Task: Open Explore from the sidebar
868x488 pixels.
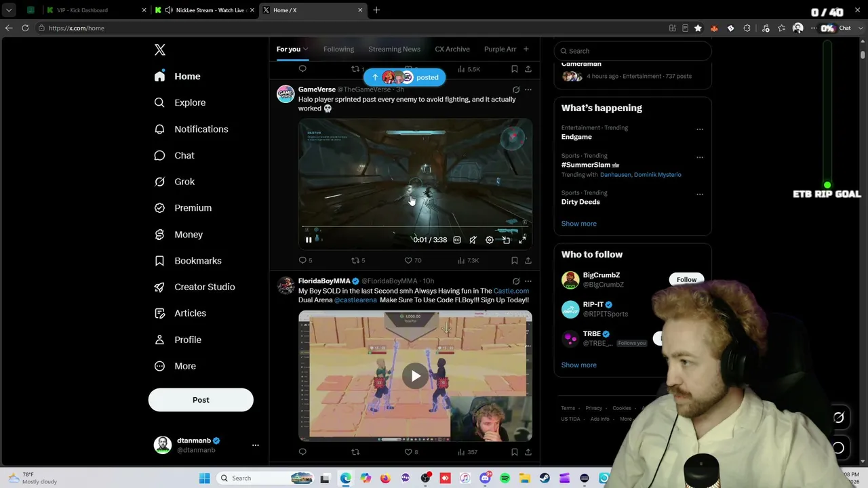Action: [x=180, y=102]
